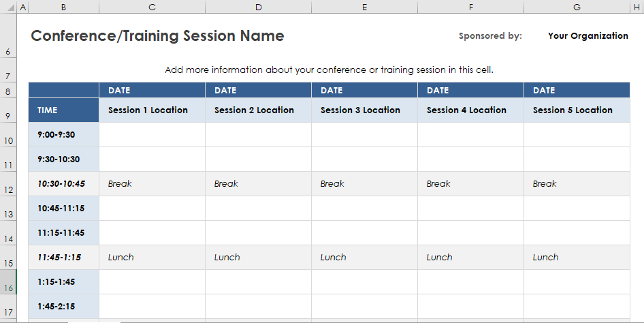Select the 1:45-2:15 time cell
Image resolution: width=644 pixels, height=323 pixels.
[64, 307]
